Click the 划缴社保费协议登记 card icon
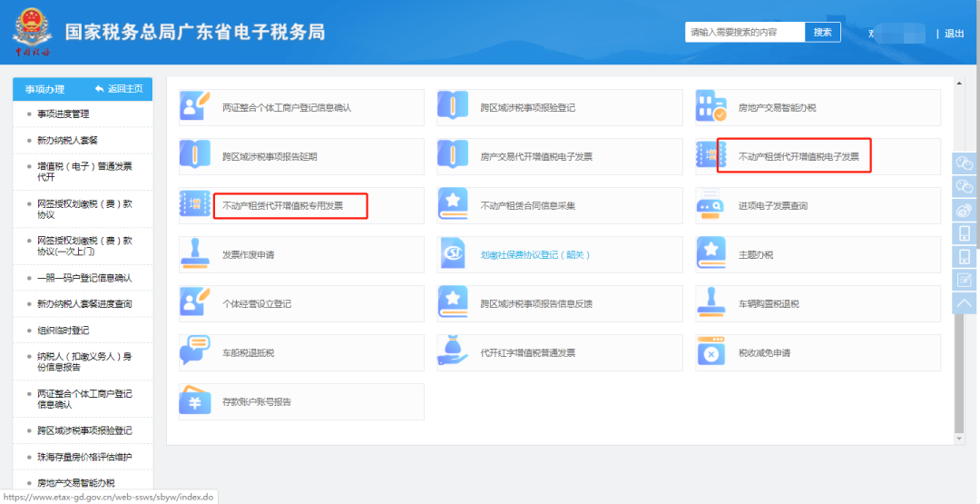Screen dimensions: 980x504 (453, 254)
